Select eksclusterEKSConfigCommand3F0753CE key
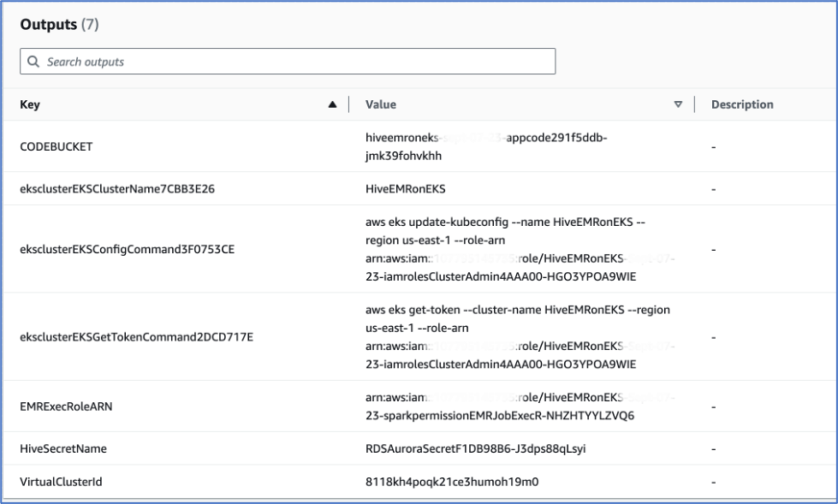 pos(128,249)
